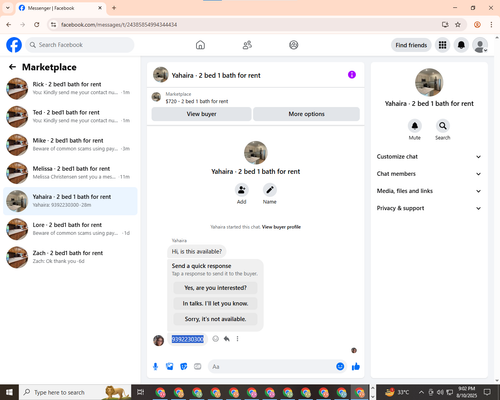Viewport: 500px width, 400px height.
Task: Reply to the phone number message
Action: [227, 339]
